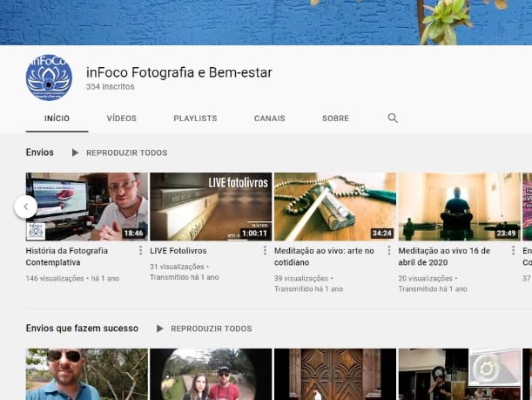Image resolution: width=532 pixels, height=400 pixels.
Task: Click the Envios section heading
Action: click(40, 153)
